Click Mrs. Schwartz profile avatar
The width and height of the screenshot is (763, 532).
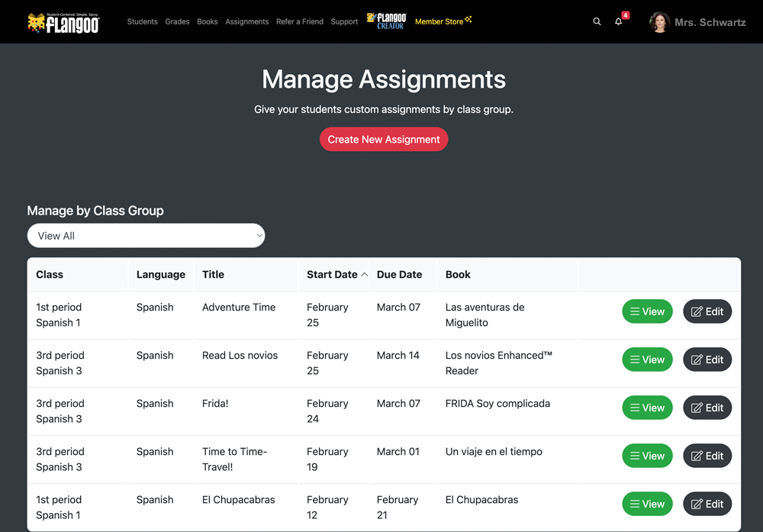click(x=659, y=22)
